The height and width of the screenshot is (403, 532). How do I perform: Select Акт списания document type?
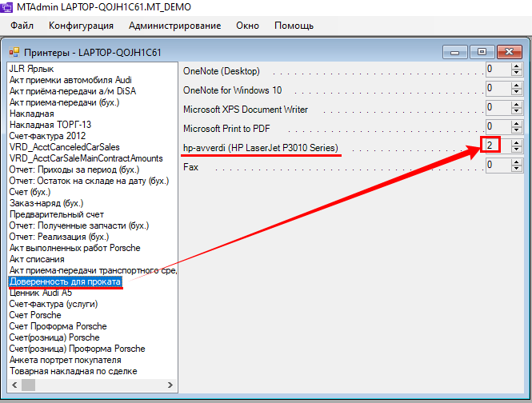pyautogui.click(x=38, y=260)
